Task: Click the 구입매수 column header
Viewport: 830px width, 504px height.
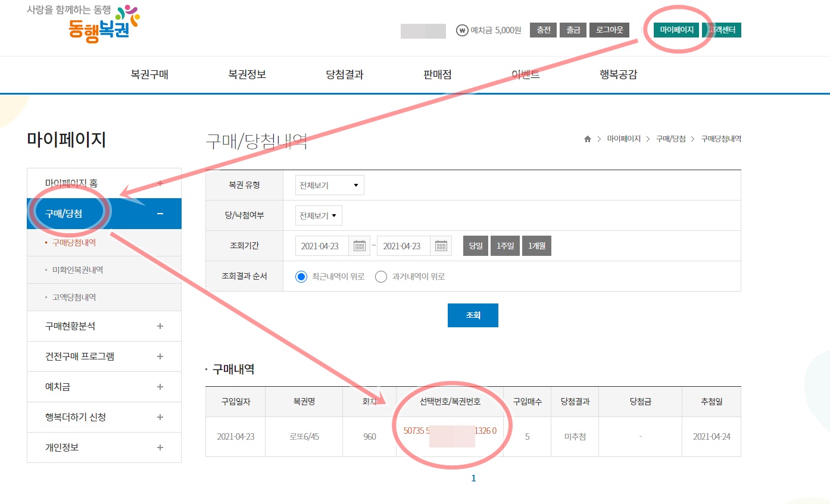Action: point(527,402)
